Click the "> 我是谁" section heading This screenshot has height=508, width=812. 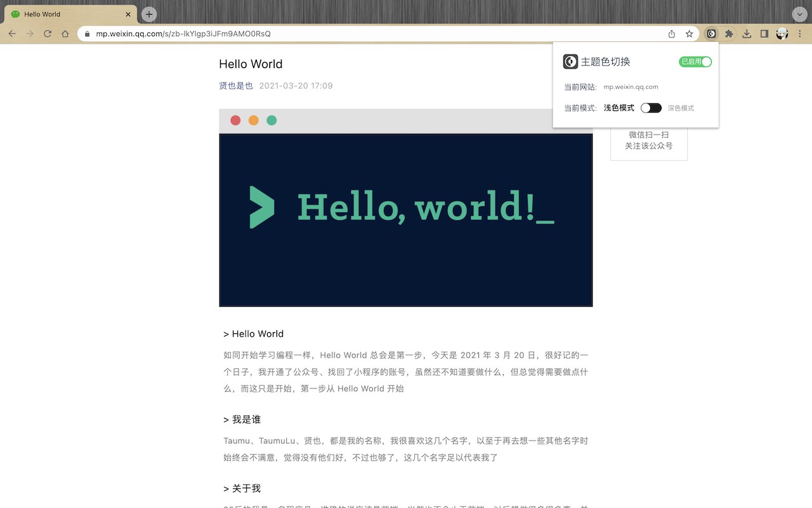pos(242,420)
